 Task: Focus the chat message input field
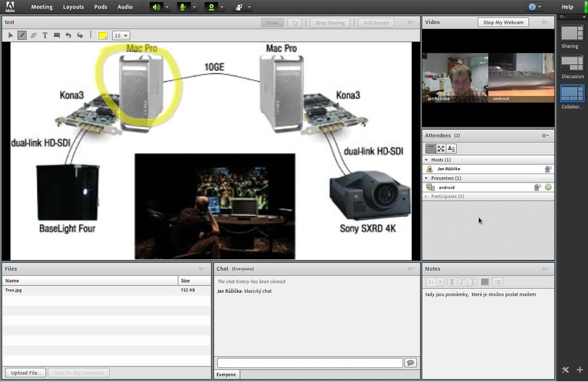tap(310, 363)
